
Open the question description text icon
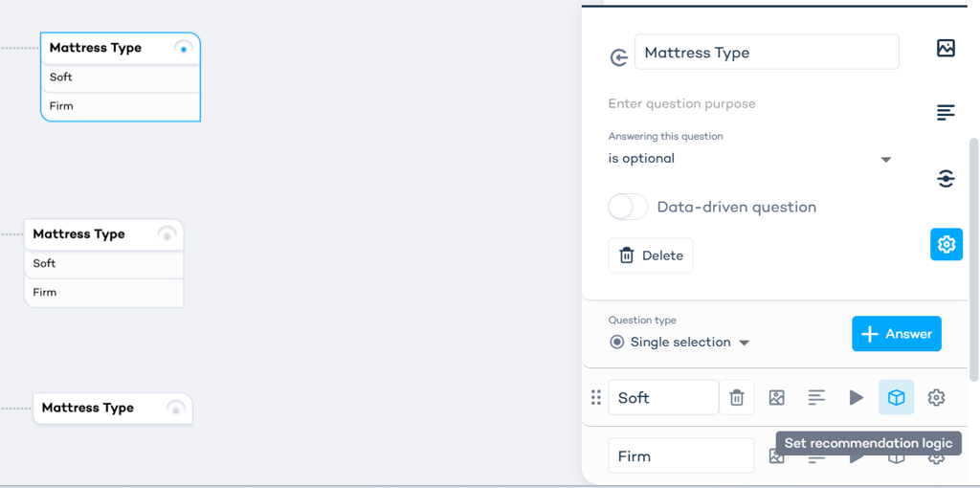click(x=946, y=113)
